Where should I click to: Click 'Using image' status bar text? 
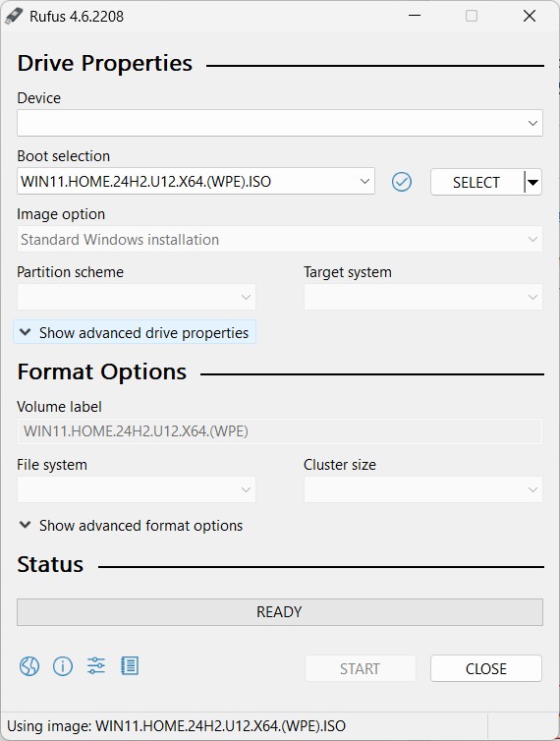coord(176,726)
